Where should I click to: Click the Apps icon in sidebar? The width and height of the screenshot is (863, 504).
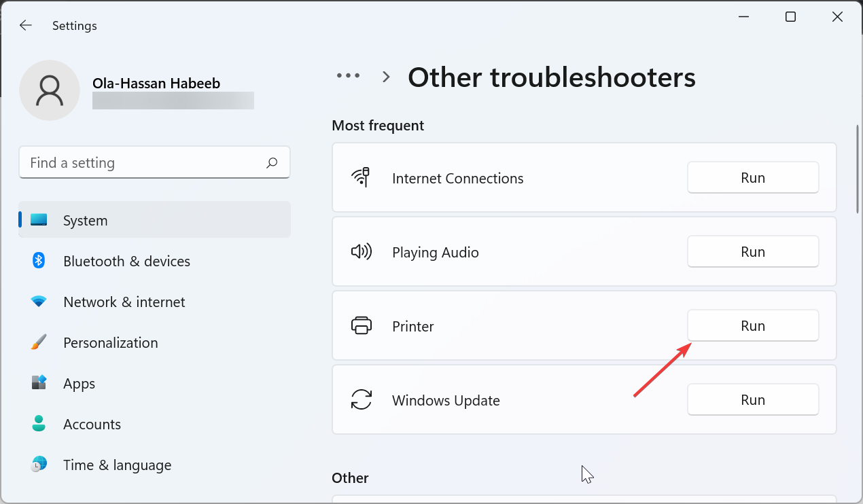tap(39, 383)
